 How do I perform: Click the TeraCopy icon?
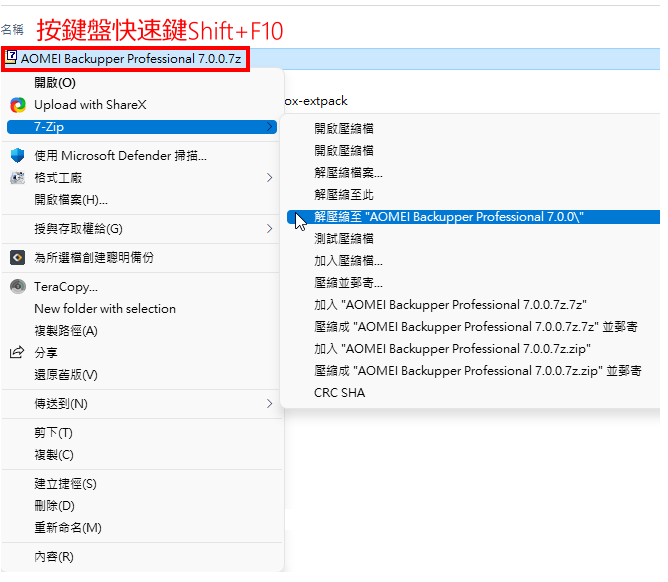point(17,287)
